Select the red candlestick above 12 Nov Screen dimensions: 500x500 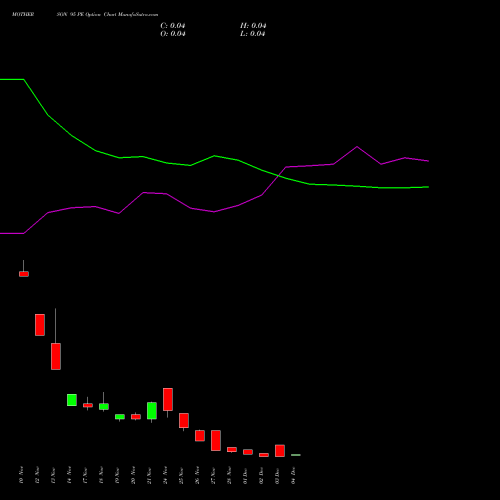pos(40,325)
